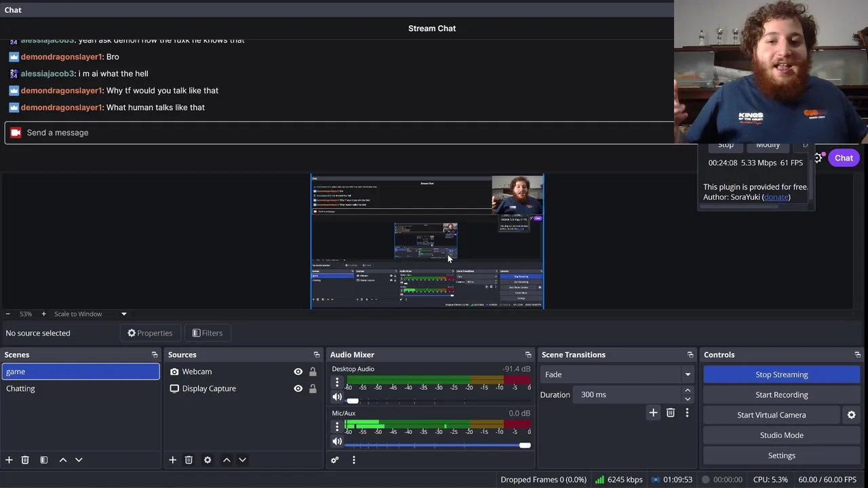Open Scale to Window dropdown arrow
868x488 pixels.
click(123, 314)
